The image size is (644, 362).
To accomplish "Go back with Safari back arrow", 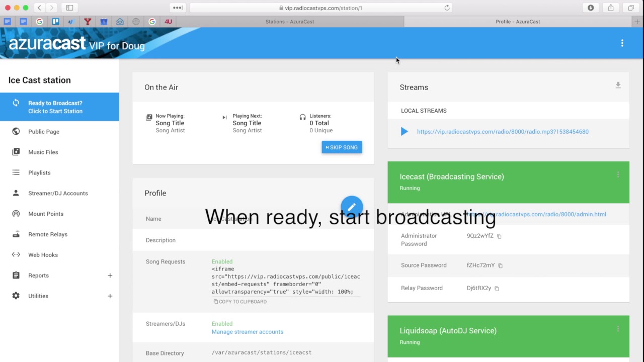I will tap(39, 8).
